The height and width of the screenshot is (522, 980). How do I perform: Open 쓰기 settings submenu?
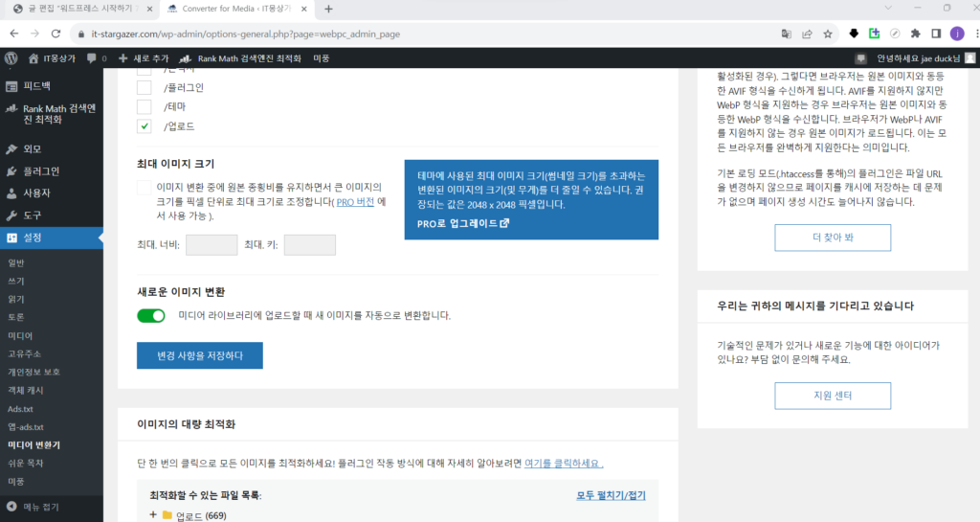(16, 281)
